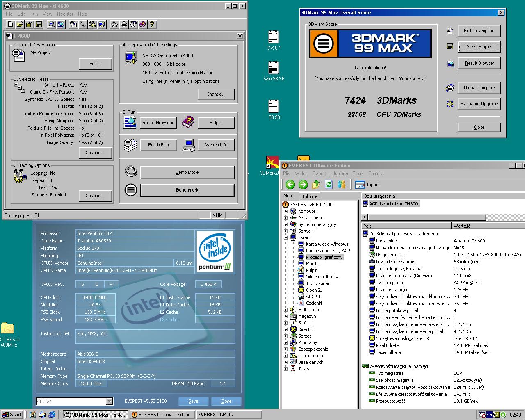
Task: Click the green Back arrow in EVEREST toolbar
Action: click(x=290, y=185)
